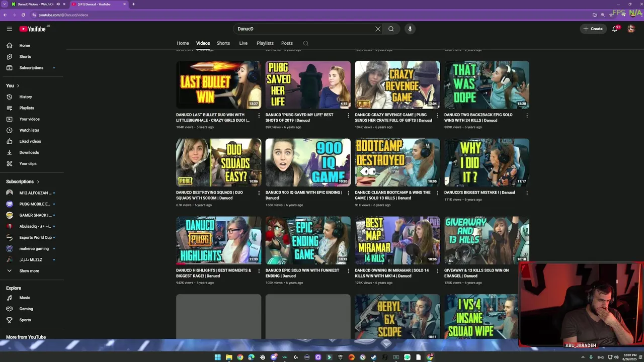
Task: Select the channel Videos tab
Action: click(203, 43)
